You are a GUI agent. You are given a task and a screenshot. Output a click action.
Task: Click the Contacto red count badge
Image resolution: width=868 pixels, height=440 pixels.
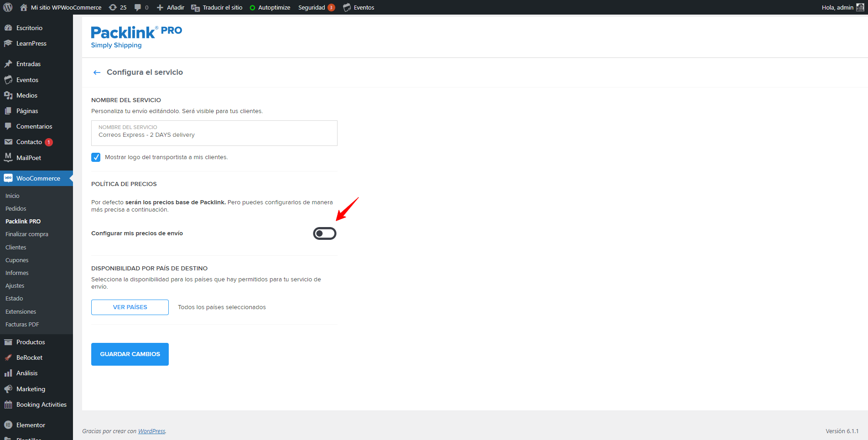pyautogui.click(x=49, y=142)
